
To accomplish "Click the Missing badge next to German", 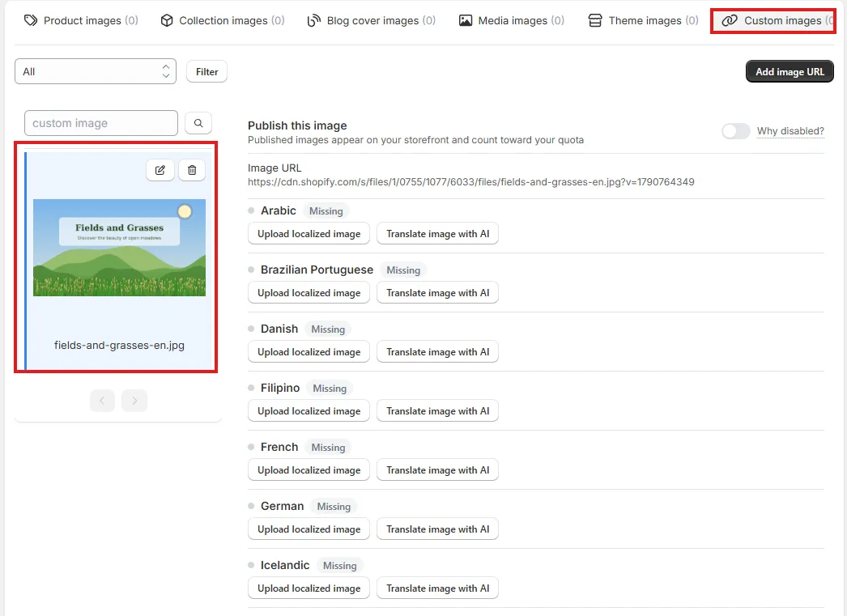I will pyautogui.click(x=334, y=507).
